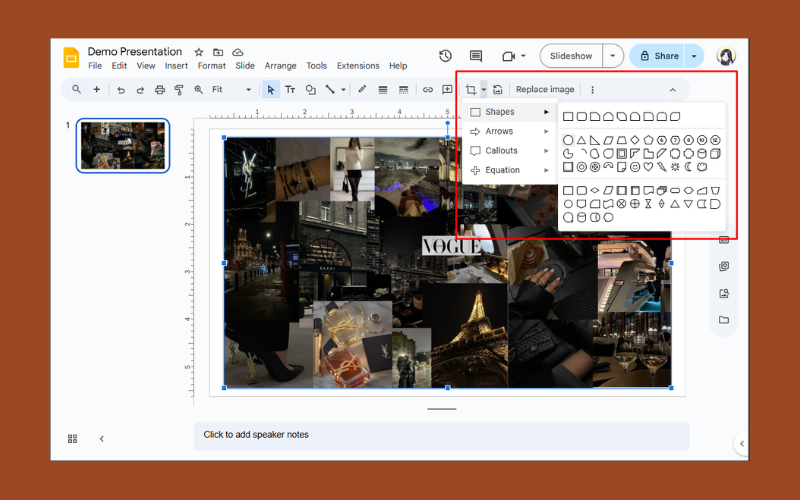This screenshot has height=500, width=800.
Task: Click the undo arrow in toolbar
Action: click(x=121, y=90)
